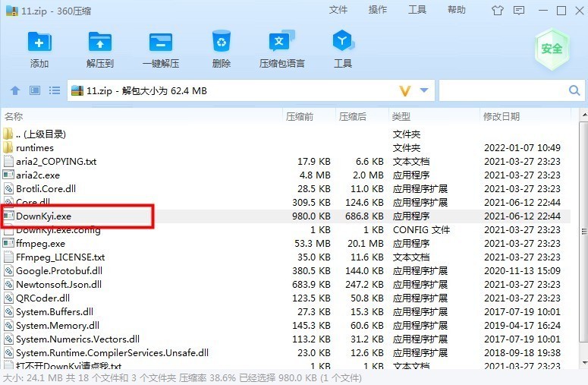
Task: Open the 操作 menu
Action: point(378,10)
